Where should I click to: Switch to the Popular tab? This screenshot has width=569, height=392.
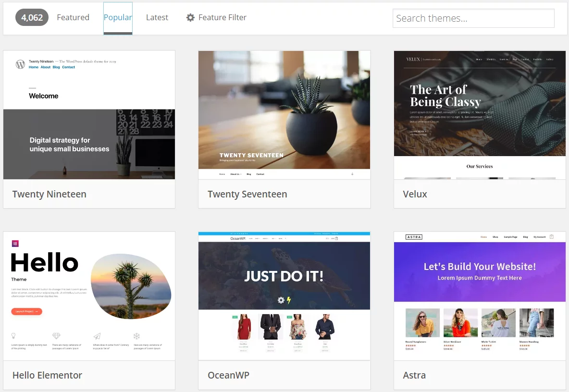tap(118, 17)
